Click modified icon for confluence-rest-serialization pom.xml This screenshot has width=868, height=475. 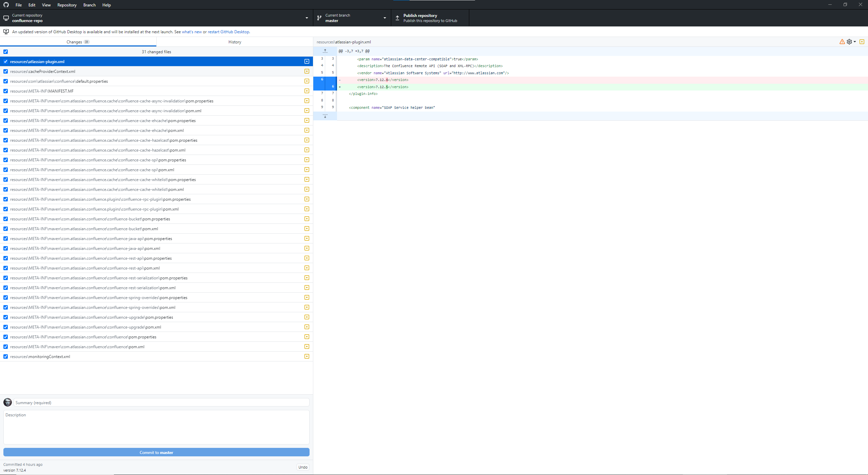[307, 288]
